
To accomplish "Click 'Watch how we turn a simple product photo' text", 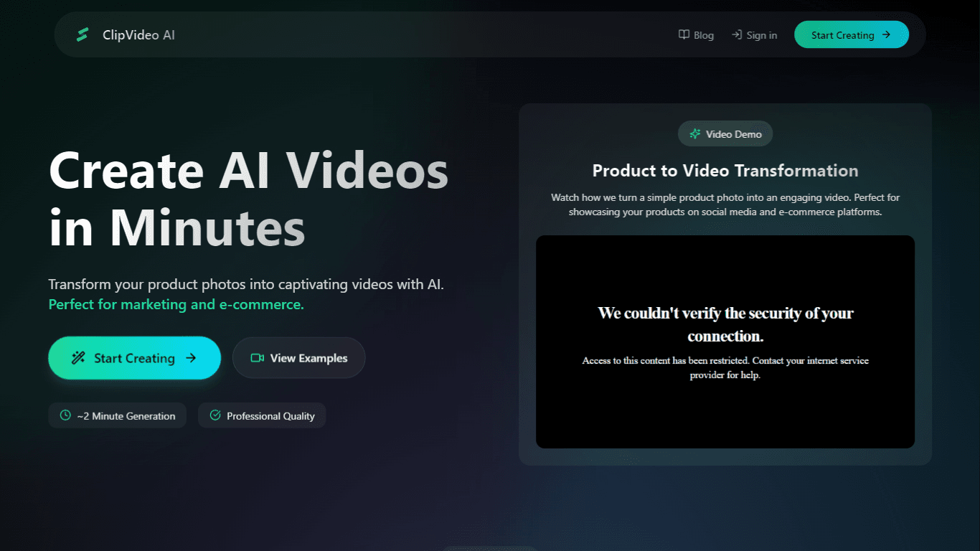I will click(x=725, y=204).
